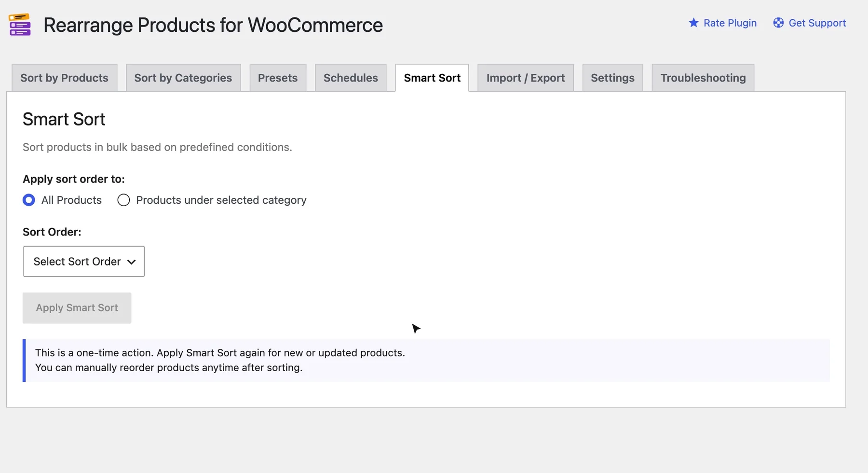Click the Rearrange Products for WooCommerce title

point(213,25)
